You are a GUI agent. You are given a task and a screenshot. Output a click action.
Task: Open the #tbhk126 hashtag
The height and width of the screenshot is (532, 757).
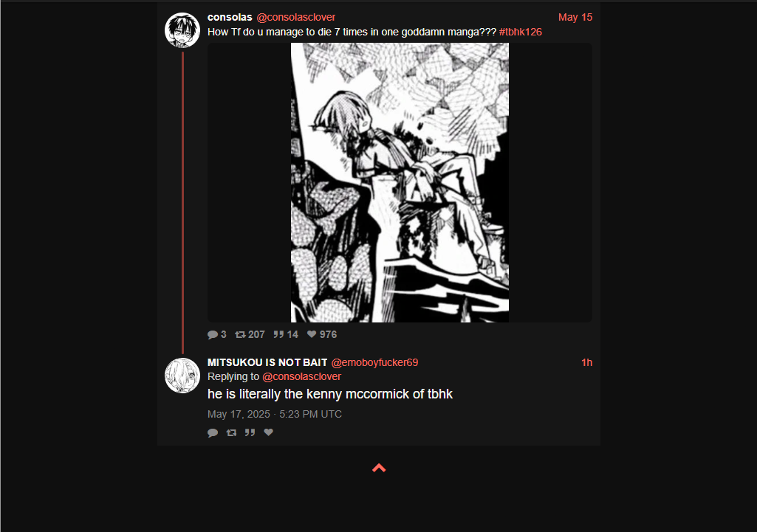coord(521,32)
